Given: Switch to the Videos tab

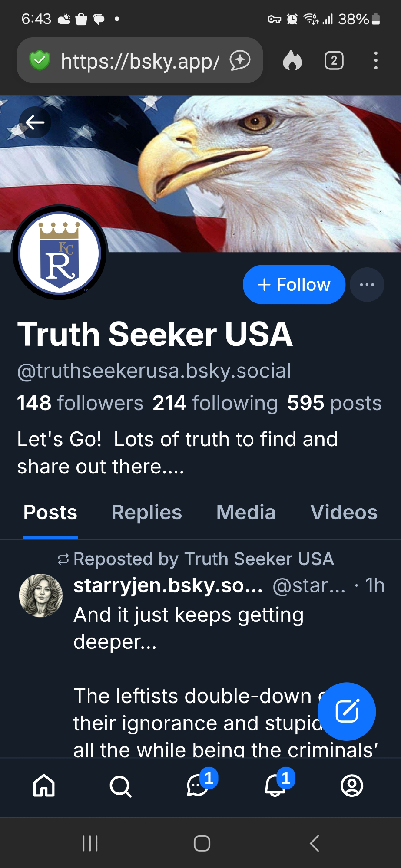Looking at the screenshot, I should click(x=344, y=513).
